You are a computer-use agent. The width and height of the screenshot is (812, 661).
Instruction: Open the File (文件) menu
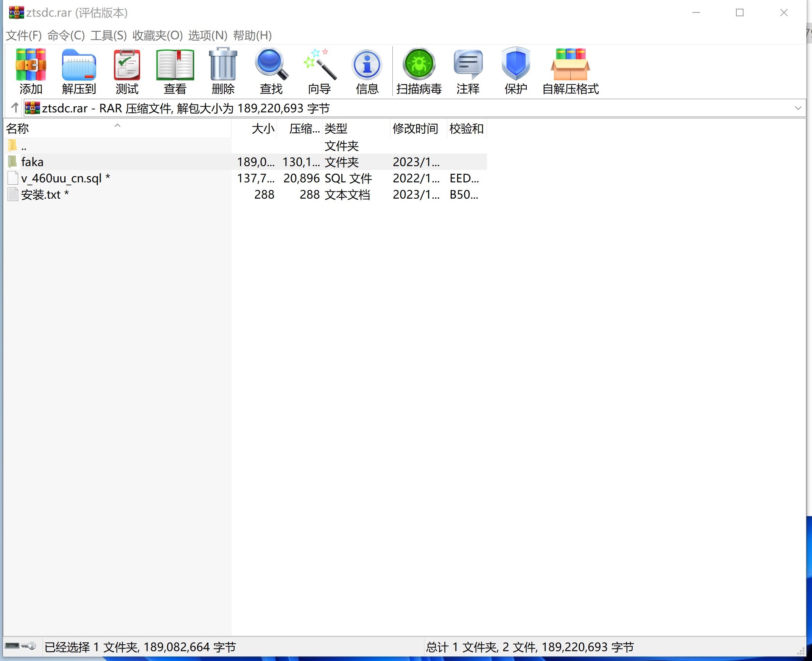click(x=23, y=36)
